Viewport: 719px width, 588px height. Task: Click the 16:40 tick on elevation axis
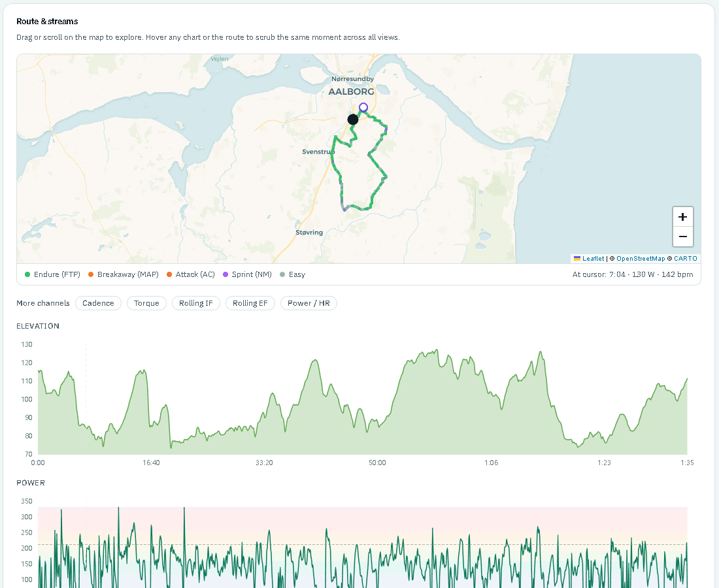pos(152,463)
